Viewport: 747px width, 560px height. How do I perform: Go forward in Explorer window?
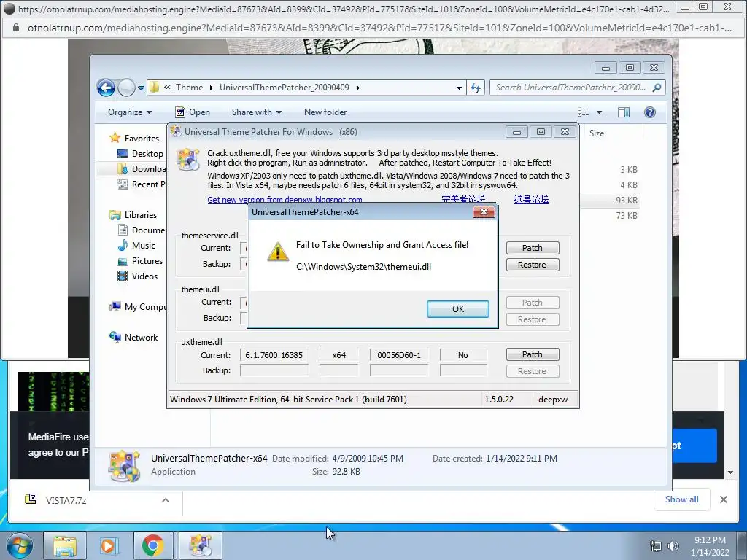pyautogui.click(x=126, y=87)
